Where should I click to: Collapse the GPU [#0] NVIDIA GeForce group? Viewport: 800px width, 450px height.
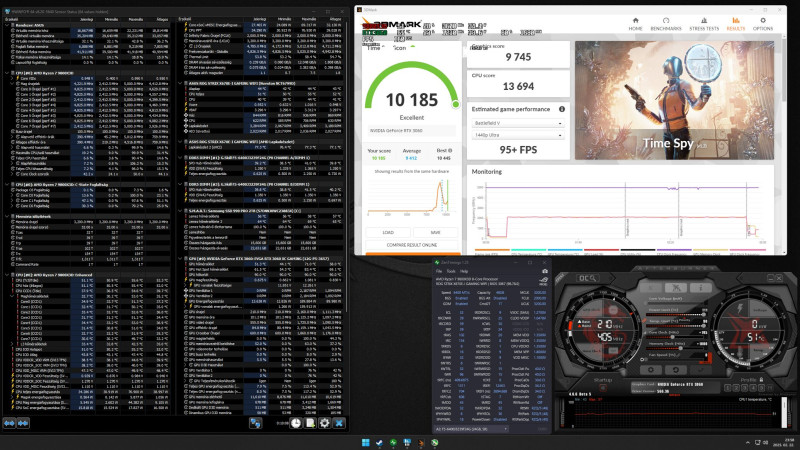tap(181, 259)
